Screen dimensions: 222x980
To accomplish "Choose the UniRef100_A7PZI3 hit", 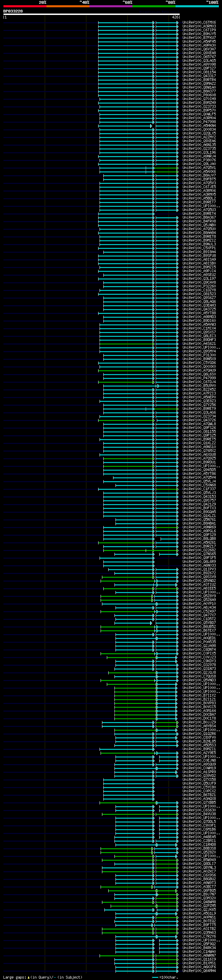I will pos(199,394).
